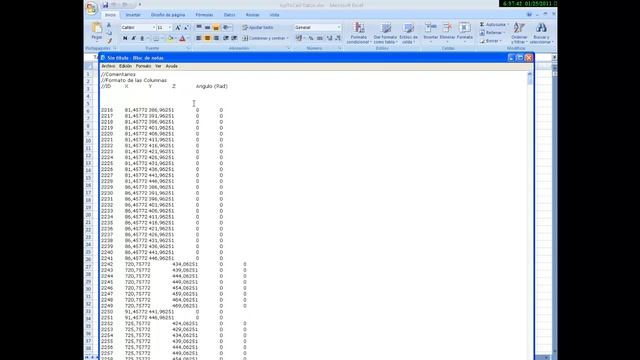Click the Combinar y centrar button
Image resolution: width=640 pixels, height=360 pixels.
coord(265,38)
